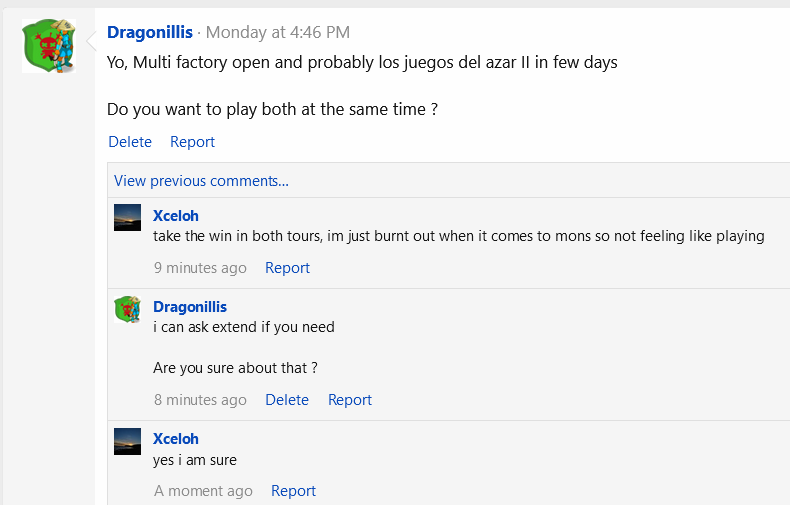Open Dragonillis profile from post header name
The height and width of the screenshot is (505, 790).
[x=150, y=33]
